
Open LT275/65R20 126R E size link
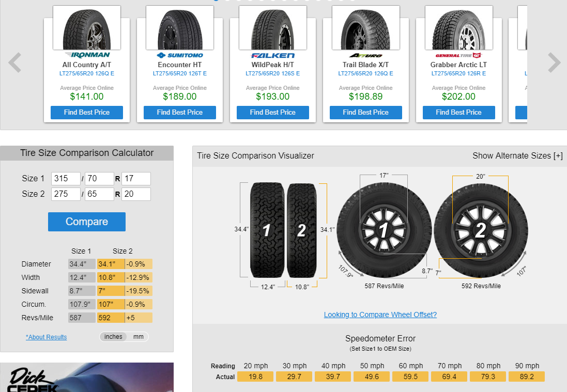[458, 73]
